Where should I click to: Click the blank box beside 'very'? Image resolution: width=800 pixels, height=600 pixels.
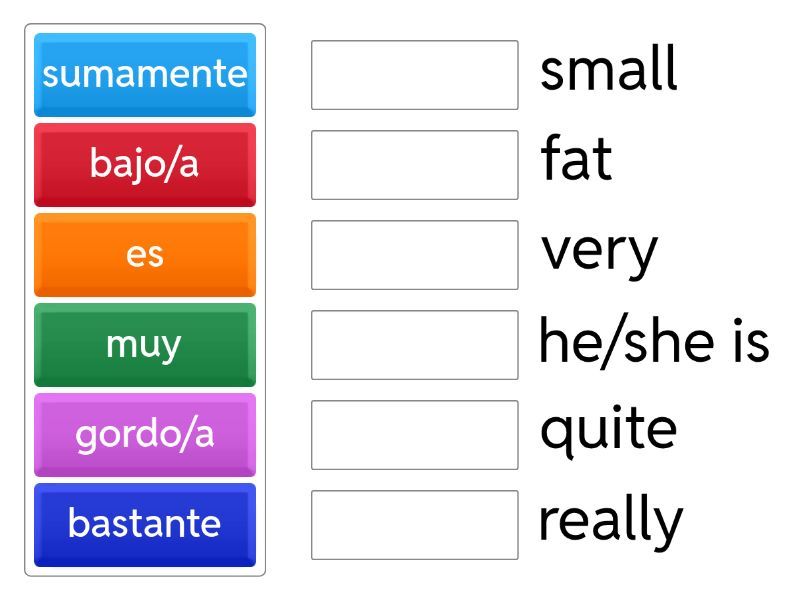tap(415, 255)
